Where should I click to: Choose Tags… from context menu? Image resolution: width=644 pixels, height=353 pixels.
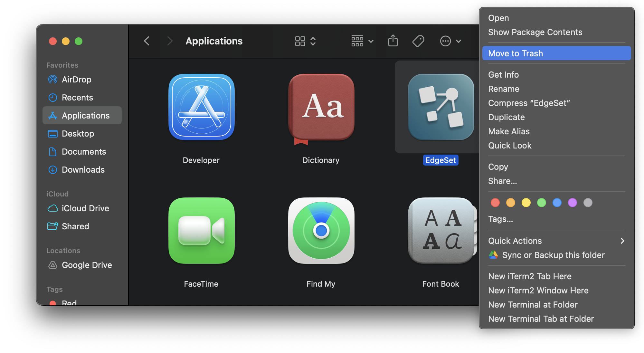point(557,219)
